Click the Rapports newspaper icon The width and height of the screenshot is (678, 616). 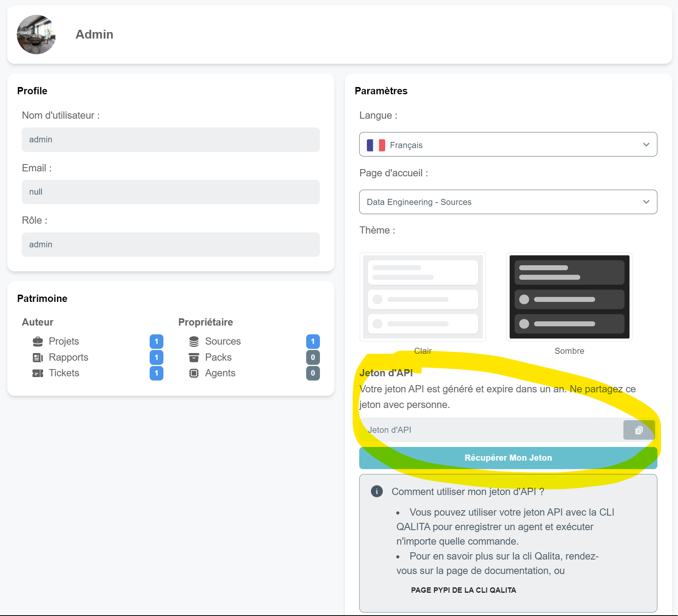tap(38, 357)
